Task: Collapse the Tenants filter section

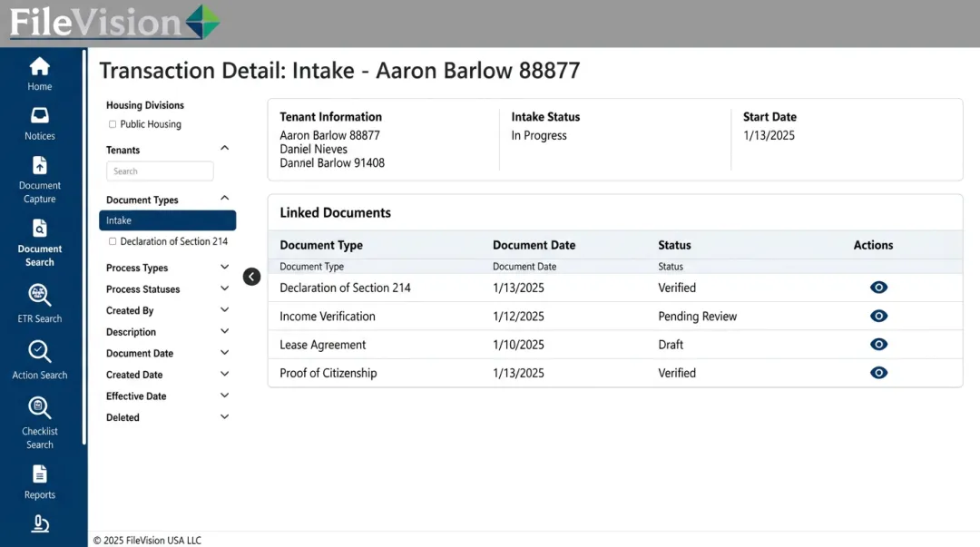Action: (224, 148)
